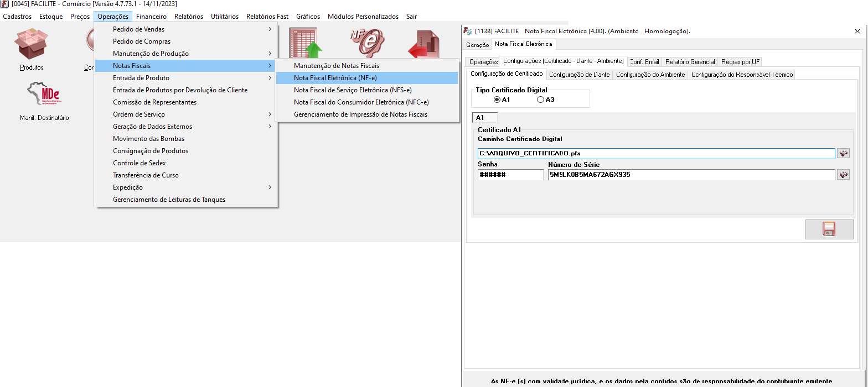Open the Gráficos menu
The image size is (868, 387).
coord(308,17)
